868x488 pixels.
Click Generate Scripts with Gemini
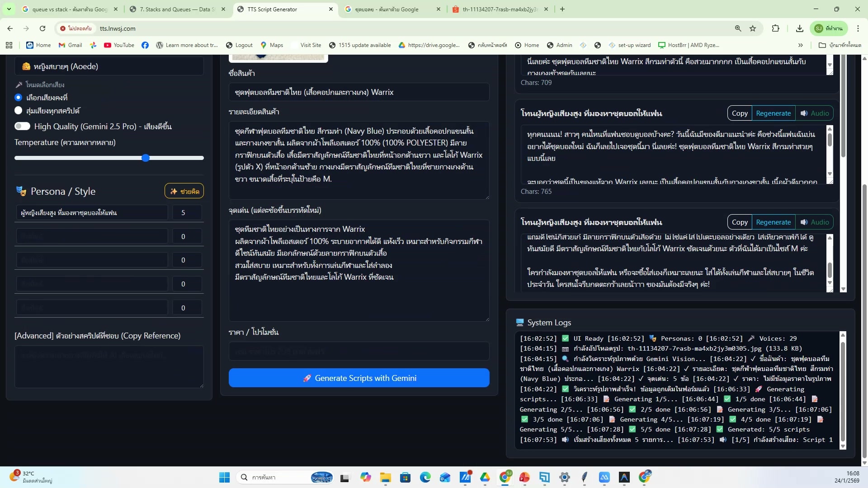click(359, 378)
